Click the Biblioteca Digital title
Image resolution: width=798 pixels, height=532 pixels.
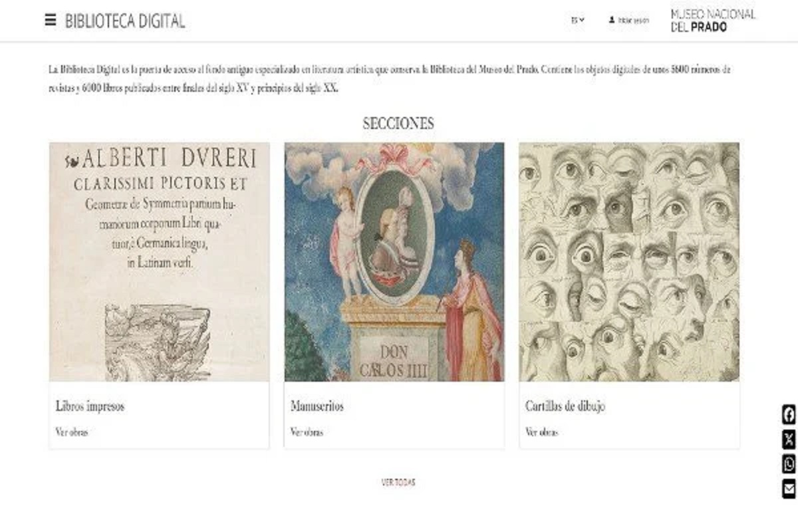(x=125, y=21)
